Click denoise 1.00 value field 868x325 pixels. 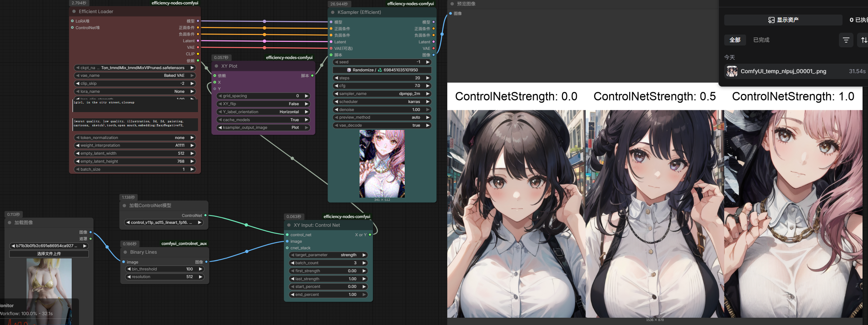(382, 110)
